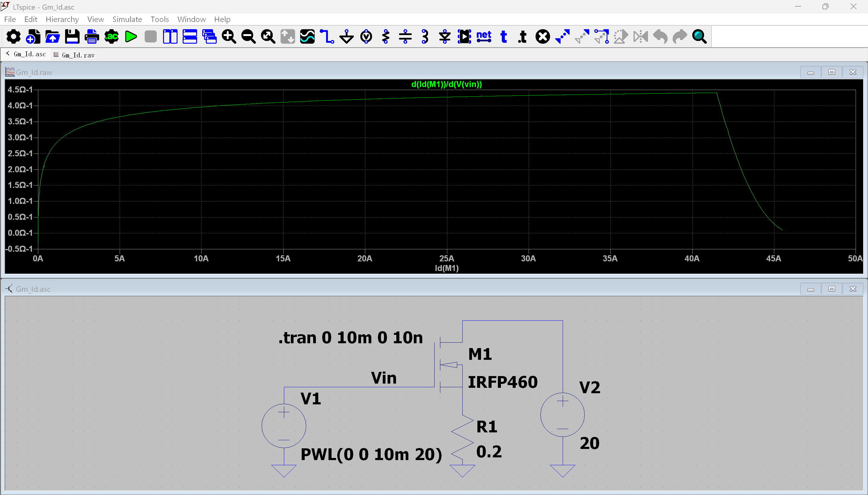The image size is (868, 495).
Task: Click the Zoom to Fit icon
Action: coord(268,36)
